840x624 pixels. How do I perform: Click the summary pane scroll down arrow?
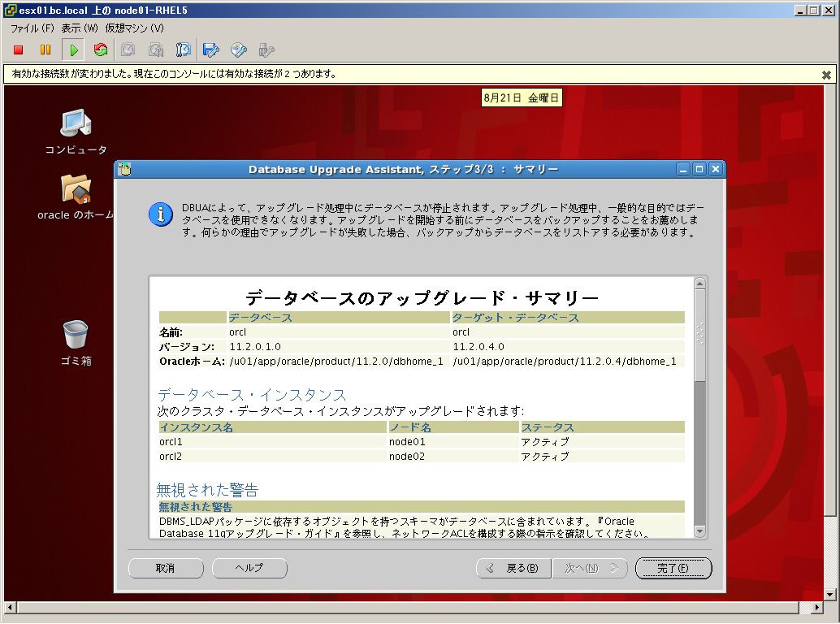pyautogui.click(x=699, y=531)
